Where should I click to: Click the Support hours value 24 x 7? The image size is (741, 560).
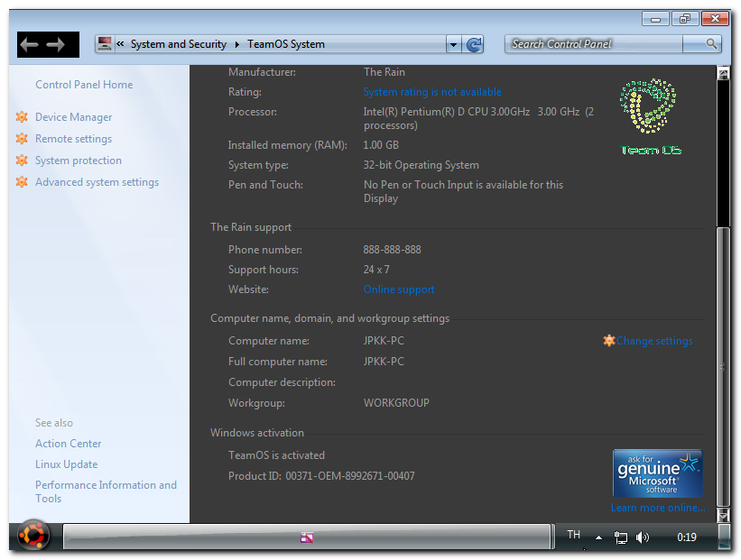[x=376, y=269]
